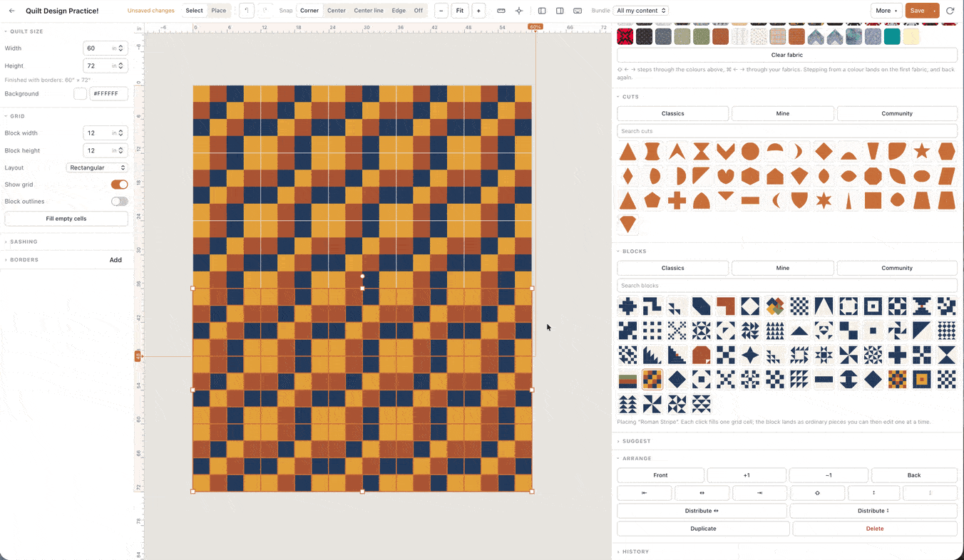Click the align horizontal centers button
The image size is (964, 560).
click(702, 493)
